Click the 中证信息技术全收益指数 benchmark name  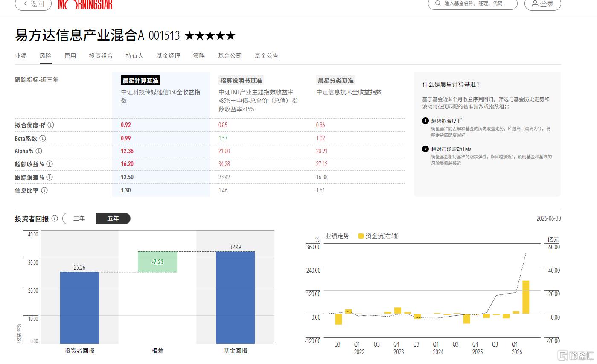point(349,92)
